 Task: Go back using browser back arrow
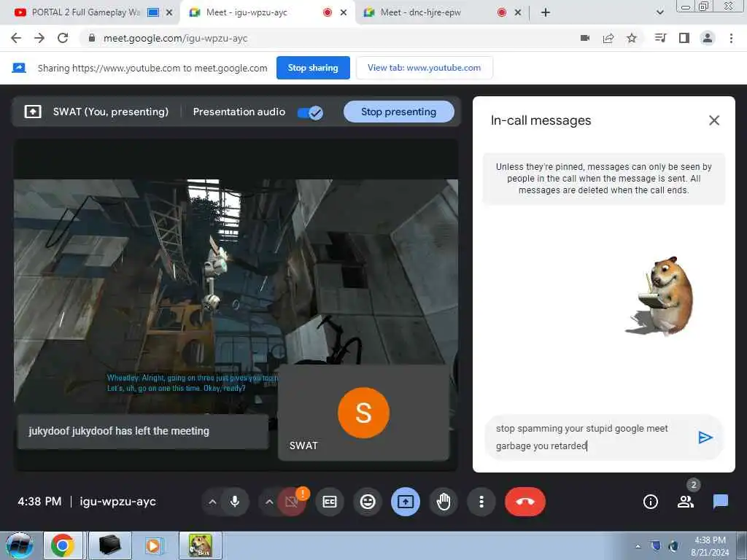click(16, 38)
